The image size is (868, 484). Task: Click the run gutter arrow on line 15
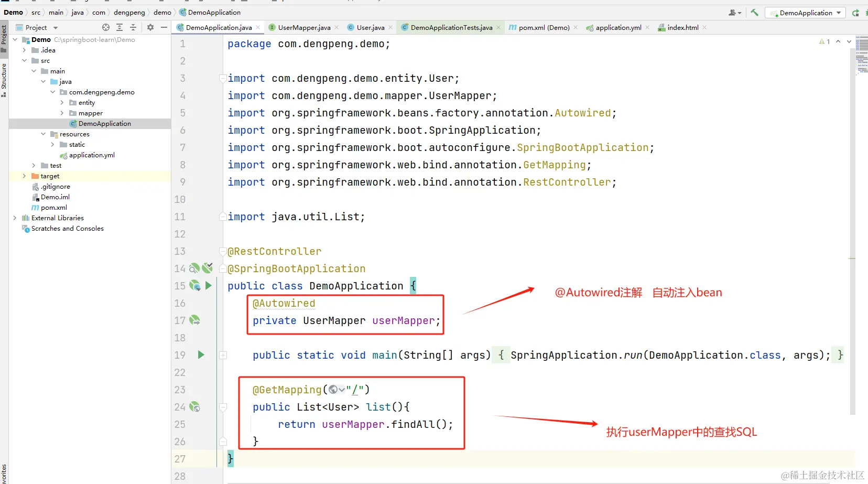[209, 286]
